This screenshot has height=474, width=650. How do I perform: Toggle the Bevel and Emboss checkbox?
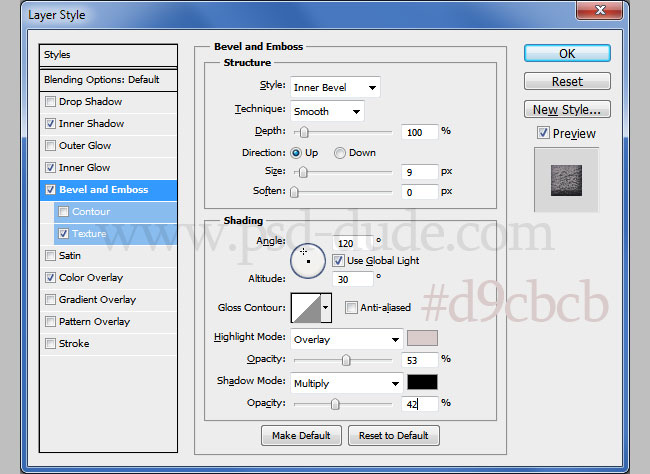pyautogui.click(x=50, y=190)
